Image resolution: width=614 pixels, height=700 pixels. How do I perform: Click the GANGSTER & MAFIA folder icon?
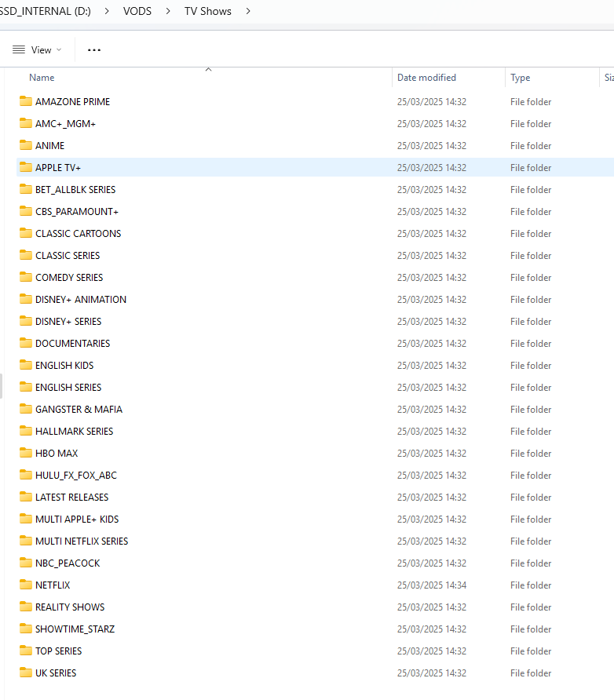pos(26,409)
